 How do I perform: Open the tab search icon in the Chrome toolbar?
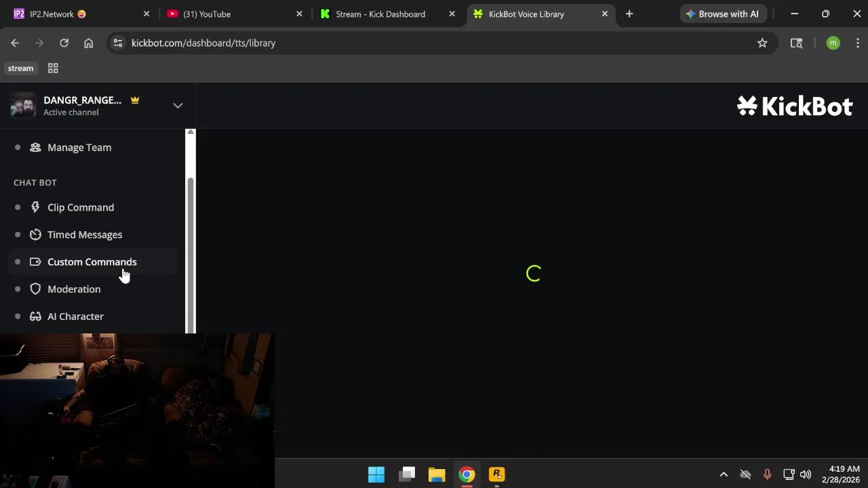pyautogui.click(x=797, y=43)
